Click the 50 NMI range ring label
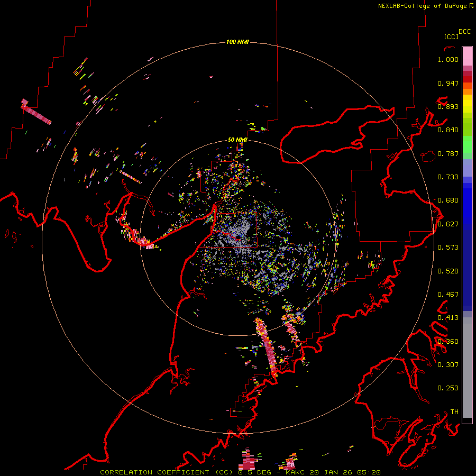The width and height of the screenshot is (476, 476). click(237, 140)
